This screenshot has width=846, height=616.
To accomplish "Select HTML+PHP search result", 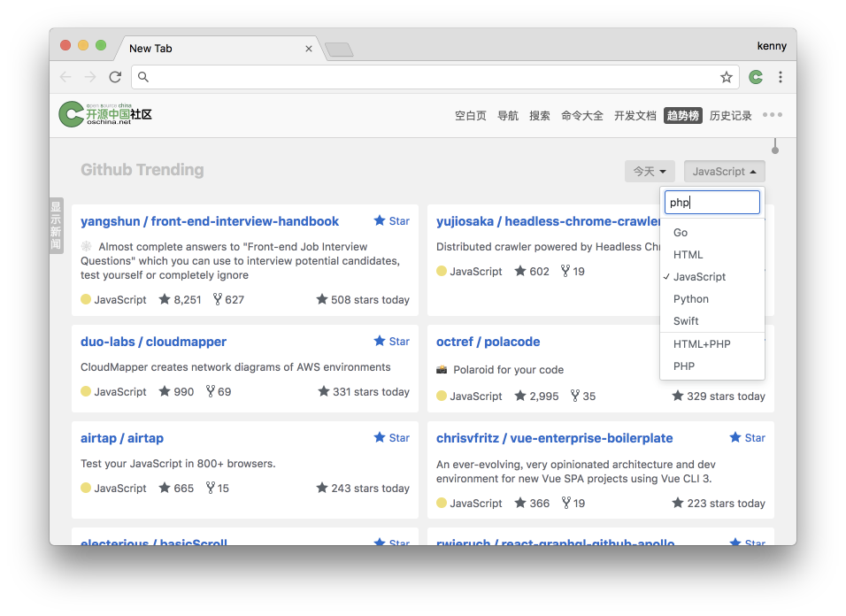I will [x=712, y=344].
